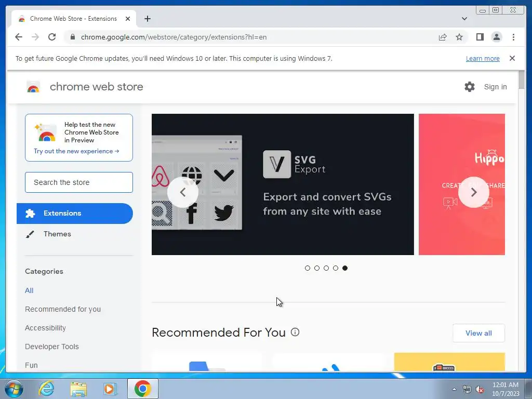The height and width of the screenshot is (399, 532).
Task: Open Chrome's three-dot menu
Action: 513,37
